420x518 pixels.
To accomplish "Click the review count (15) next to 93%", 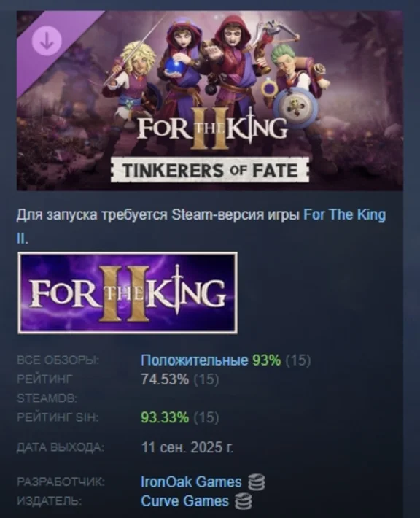I will click(297, 360).
